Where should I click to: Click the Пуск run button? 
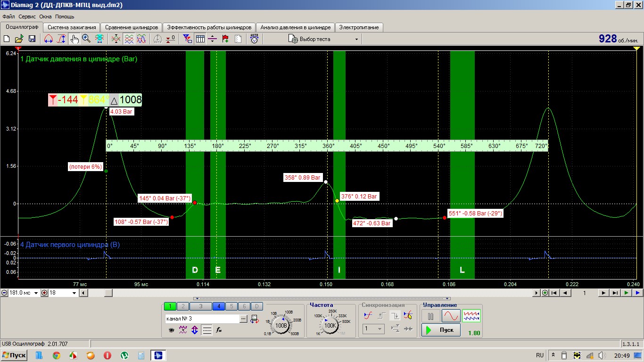coord(441,330)
